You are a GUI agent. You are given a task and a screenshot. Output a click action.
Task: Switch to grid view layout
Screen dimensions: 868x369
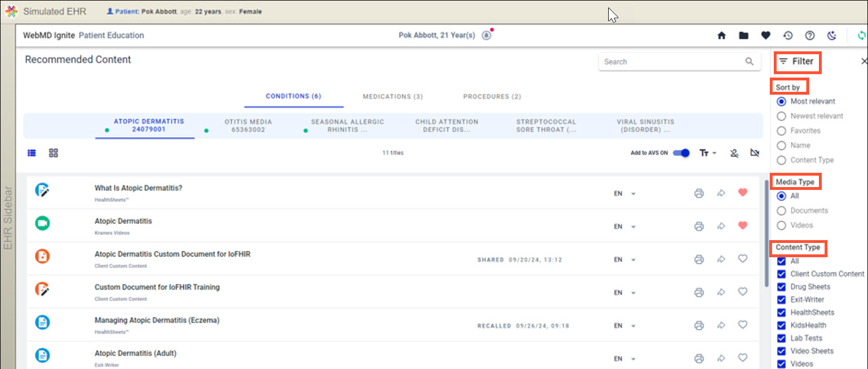click(54, 153)
